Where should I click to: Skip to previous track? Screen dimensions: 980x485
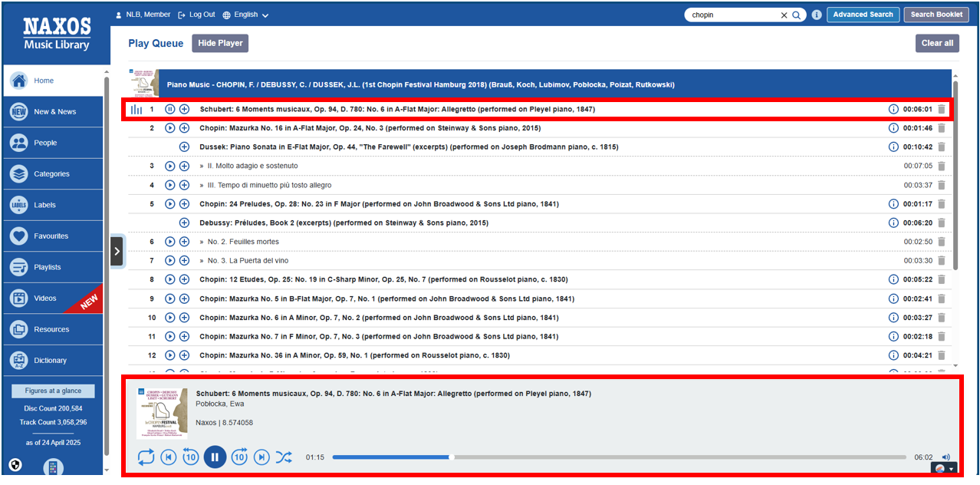click(x=168, y=457)
